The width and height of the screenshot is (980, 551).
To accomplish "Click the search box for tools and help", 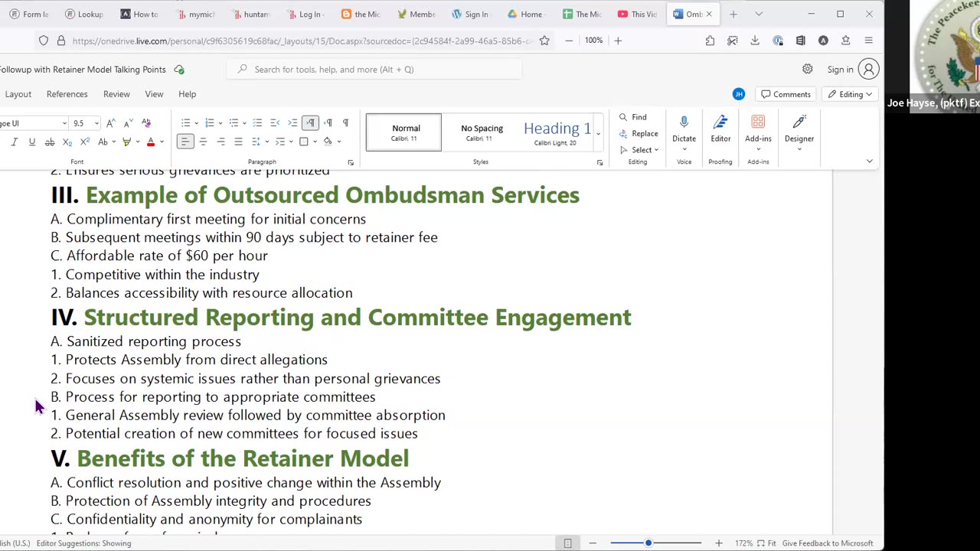I will pyautogui.click(x=374, y=70).
